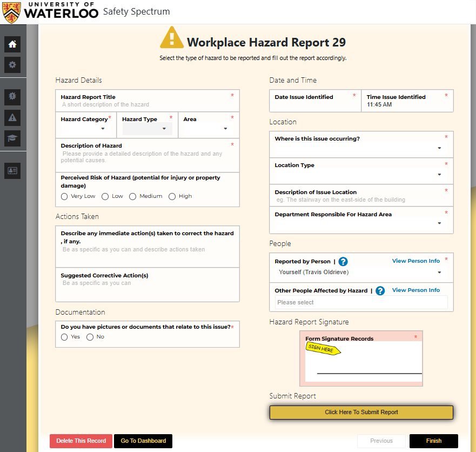This screenshot has height=452, width=476.
Task: Expand the Hazard Category dropdown
Action: click(x=85, y=129)
